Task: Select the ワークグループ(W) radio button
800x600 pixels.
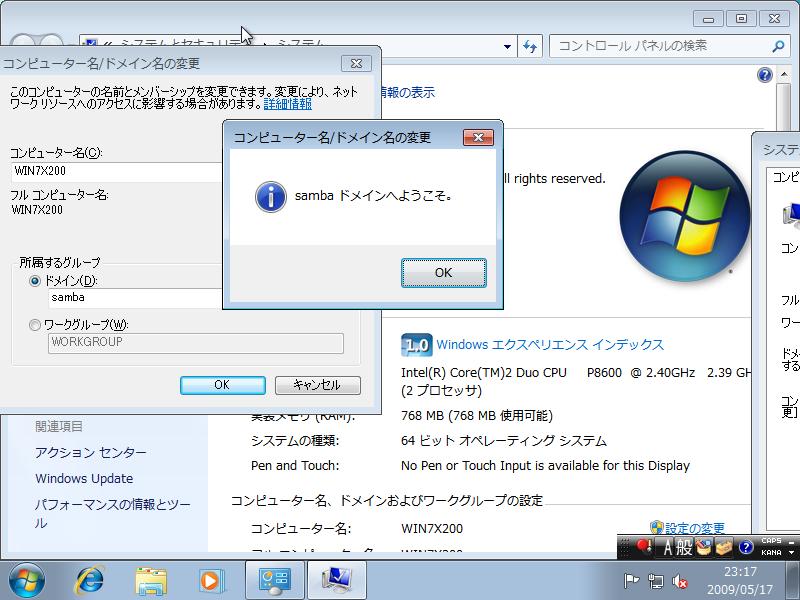Action: [x=35, y=324]
